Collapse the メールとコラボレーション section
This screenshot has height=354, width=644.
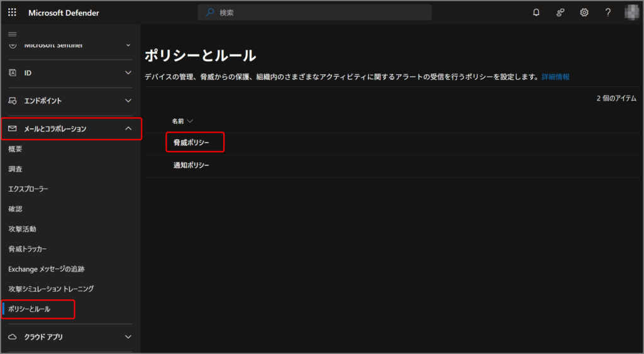pos(128,129)
